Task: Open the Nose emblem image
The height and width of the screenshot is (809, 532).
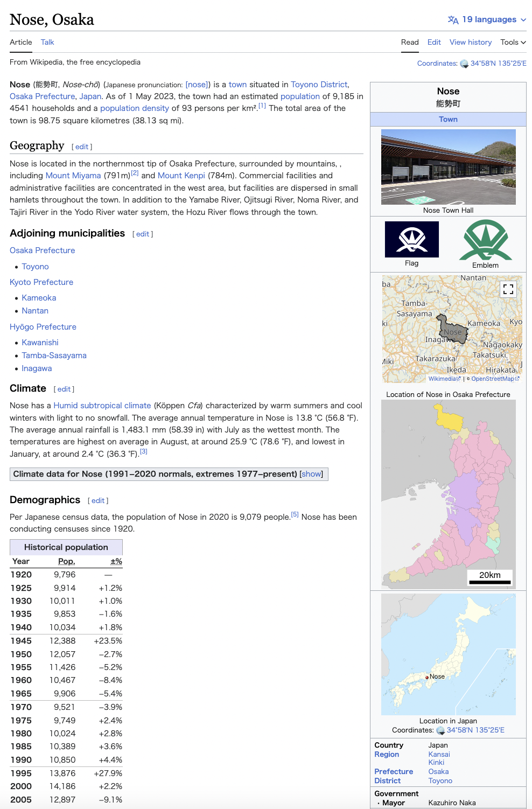Action: 486,240
